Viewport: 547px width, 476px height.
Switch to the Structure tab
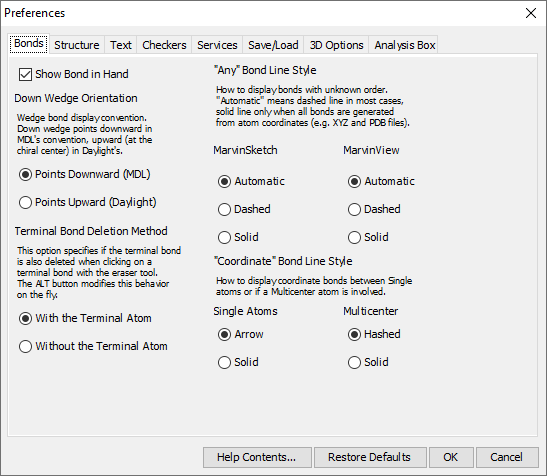pyautogui.click(x=77, y=45)
